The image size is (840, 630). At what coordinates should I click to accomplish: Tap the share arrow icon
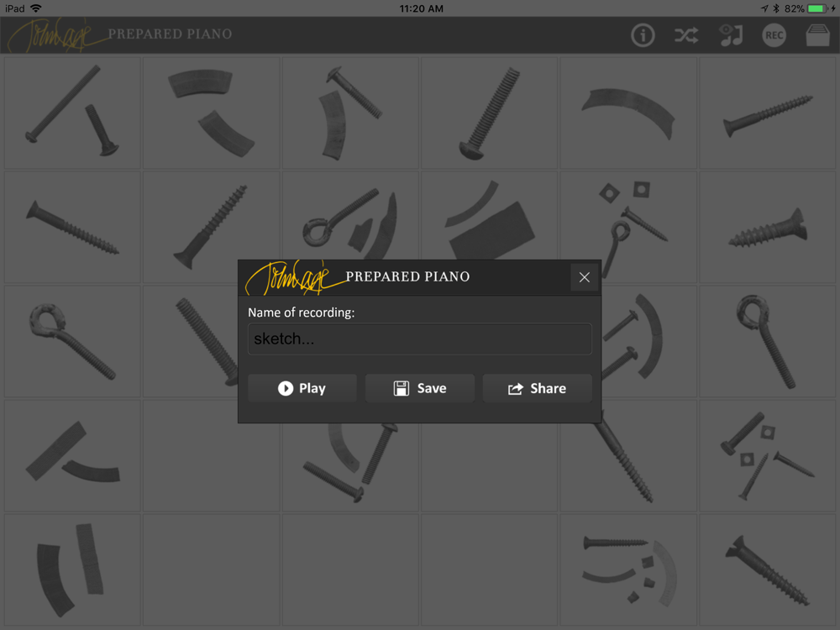pyautogui.click(x=516, y=388)
